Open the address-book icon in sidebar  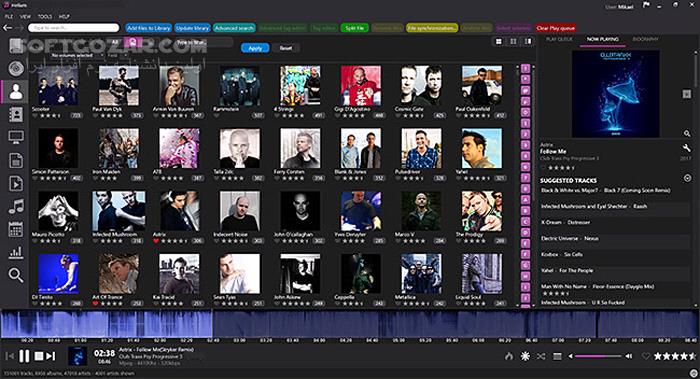16,114
